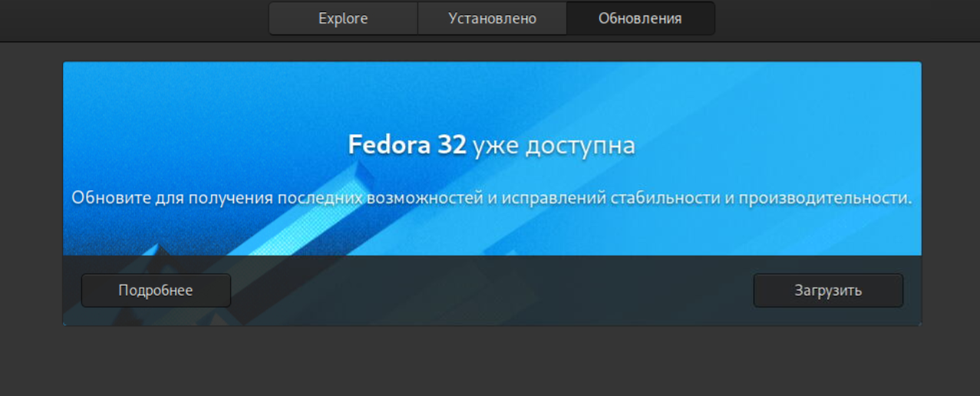Switch to the Explore tab
The height and width of the screenshot is (396, 980).
343,18
